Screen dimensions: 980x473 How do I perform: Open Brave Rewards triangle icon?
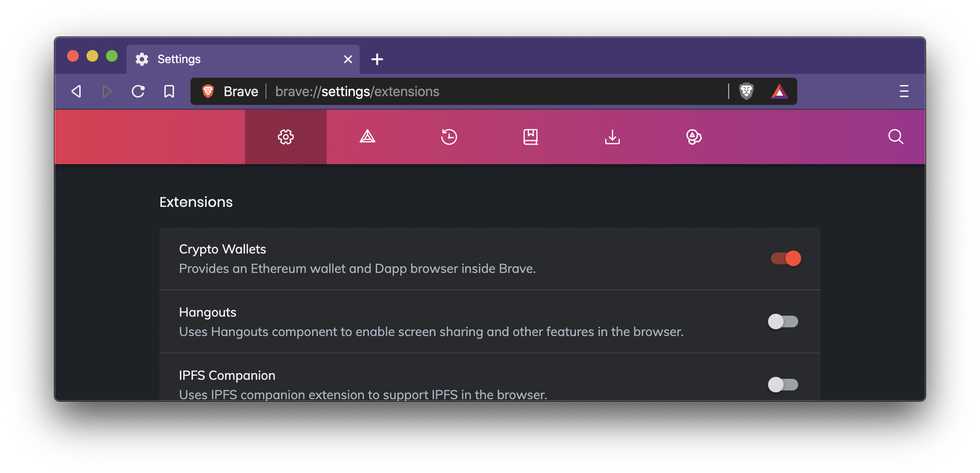point(779,91)
